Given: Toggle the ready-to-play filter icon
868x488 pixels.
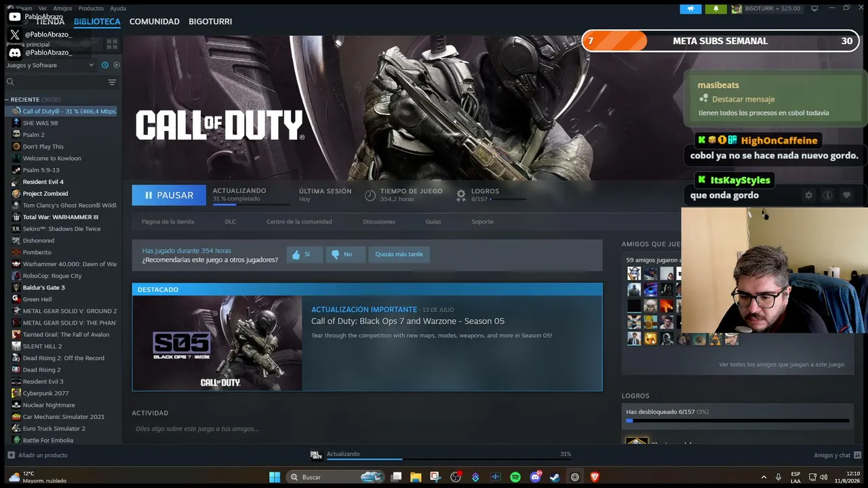Looking at the screenshot, I should (116, 65).
